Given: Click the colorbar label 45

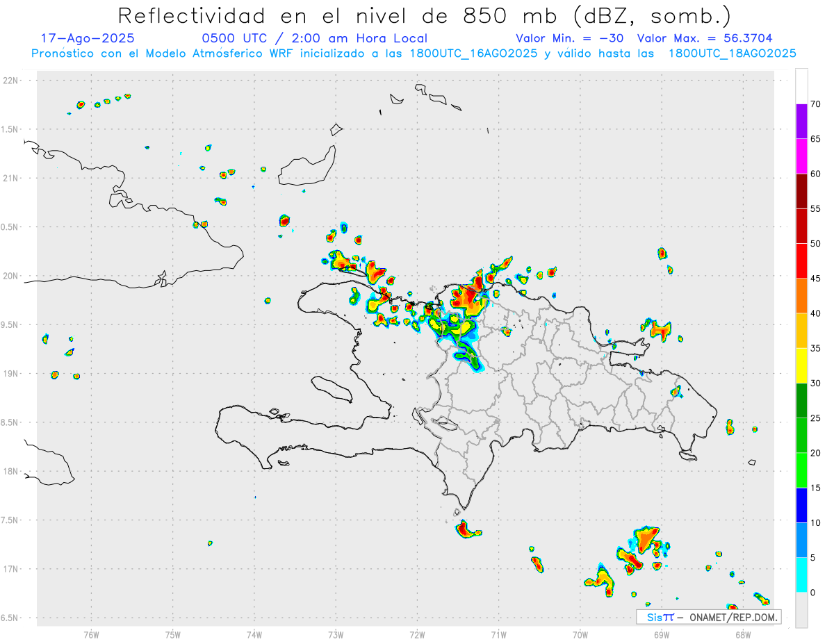Looking at the screenshot, I should tap(816, 279).
